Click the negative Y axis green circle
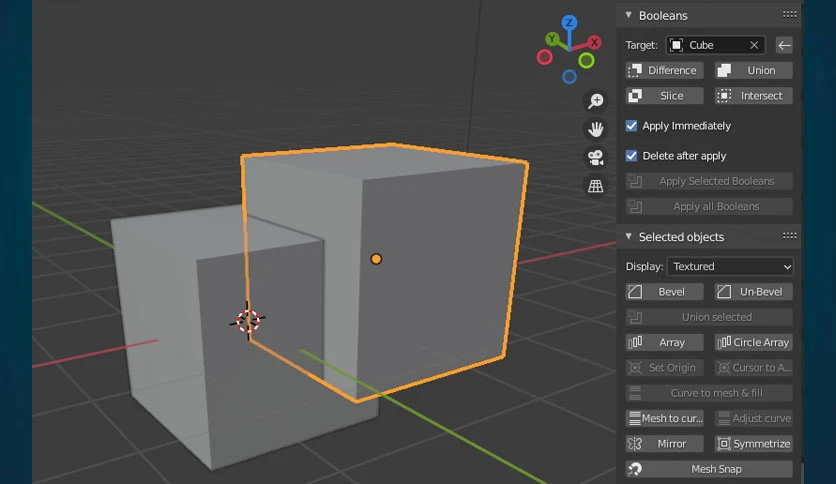This screenshot has width=836, height=484. pos(586,61)
